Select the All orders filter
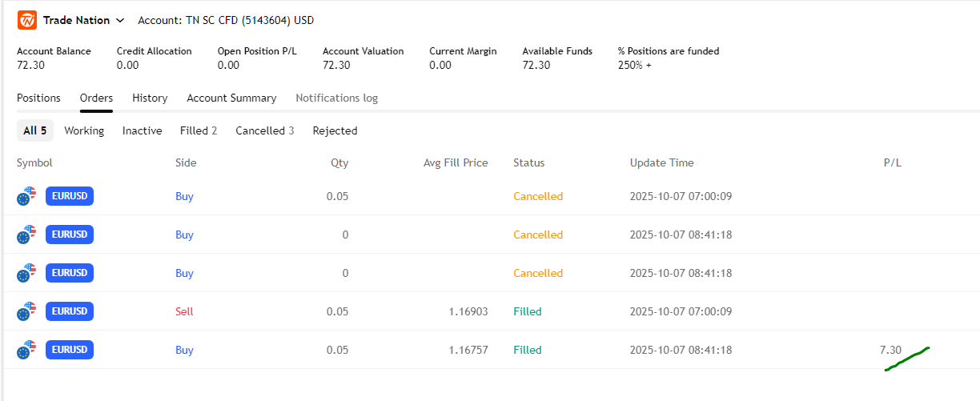Screen dimensions: 980x401 point(34,130)
